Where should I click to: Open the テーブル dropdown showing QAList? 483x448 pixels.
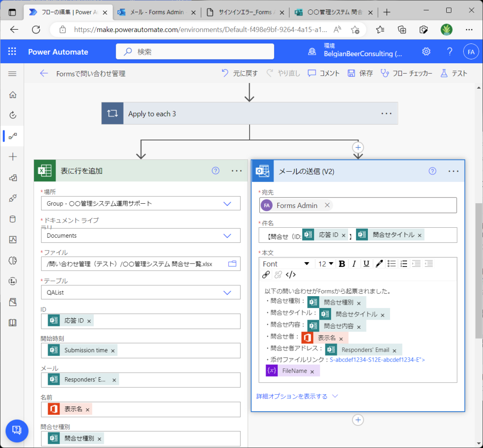point(141,292)
